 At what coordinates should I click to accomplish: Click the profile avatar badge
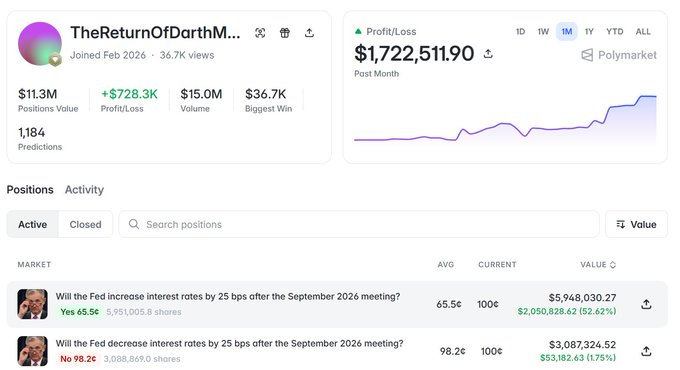click(55, 60)
